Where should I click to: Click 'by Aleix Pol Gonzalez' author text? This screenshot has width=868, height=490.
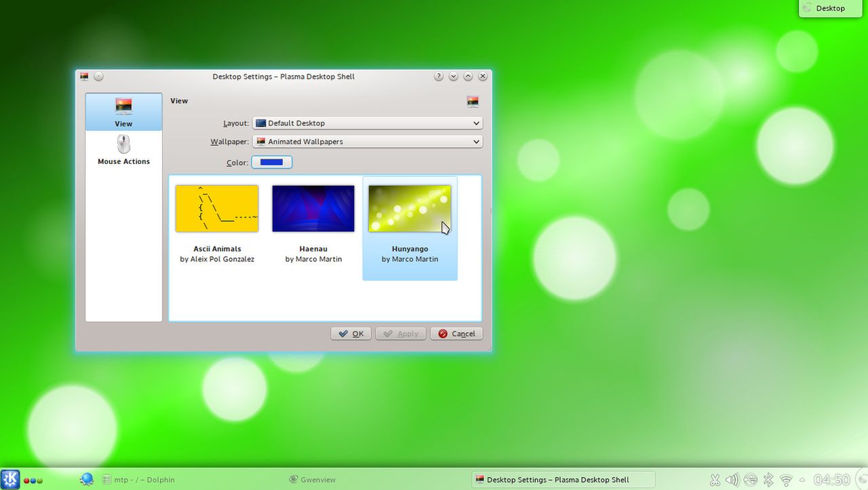[217, 259]
